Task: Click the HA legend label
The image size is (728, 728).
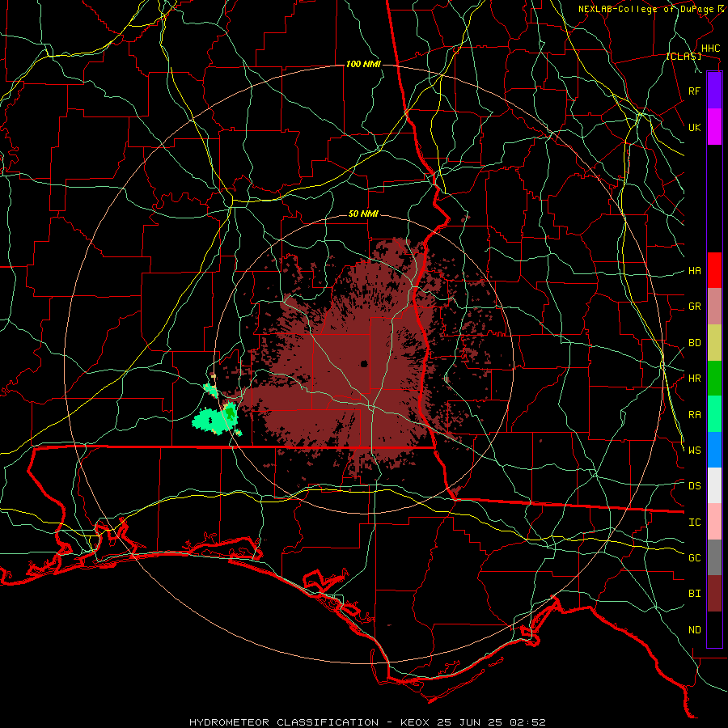Action: (x=694, y=270)
